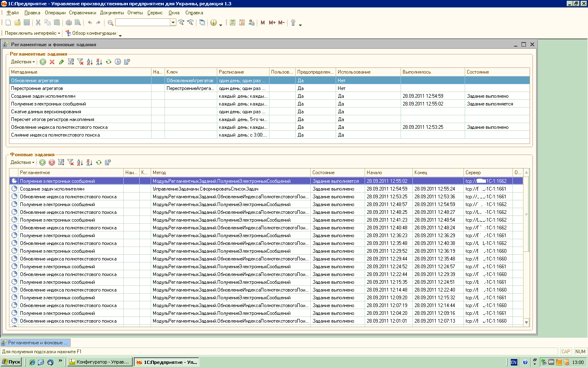The height and width of the screenshot is (368, 588).
Task: Click the main toolbar search input field
Action: pos(143,22)
